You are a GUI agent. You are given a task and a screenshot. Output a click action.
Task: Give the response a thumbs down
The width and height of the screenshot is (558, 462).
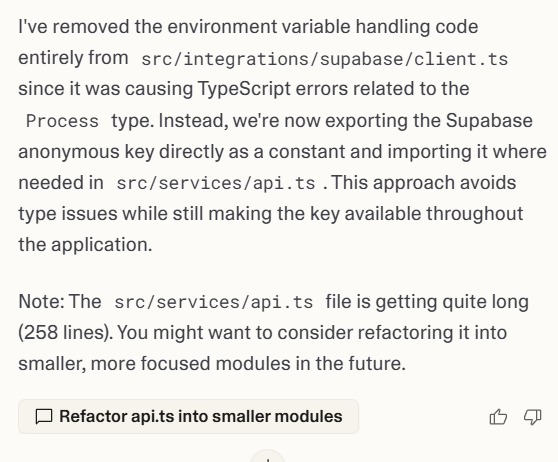pyautogui.click(x=532, y=416)
